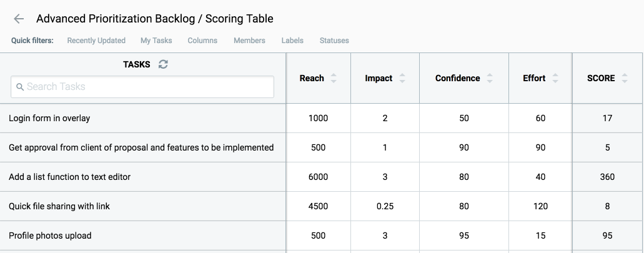Screen dimensions: 644x253
Task: Expand the Labels quick filter
Action: (292, 41)
